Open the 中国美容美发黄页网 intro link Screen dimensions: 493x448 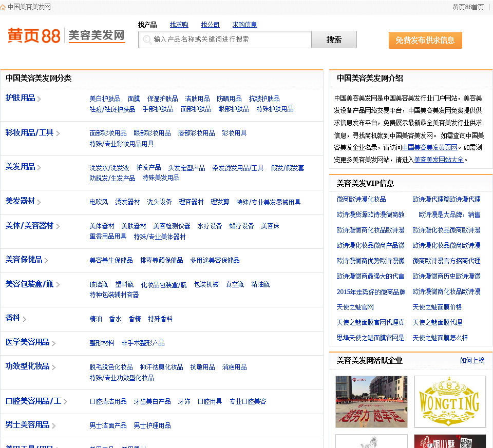pyautogui.click(x=430, y=147)
